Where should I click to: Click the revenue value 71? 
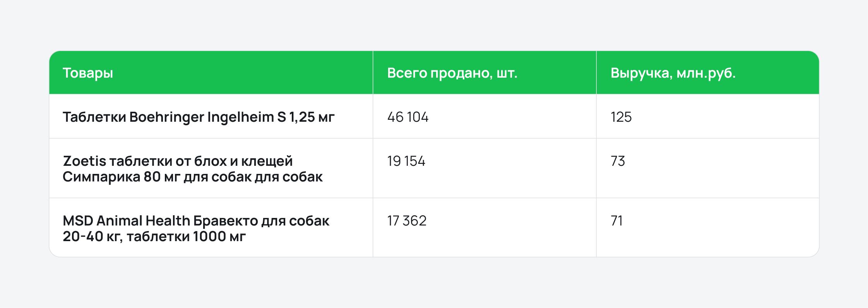(x=616, y=221)
